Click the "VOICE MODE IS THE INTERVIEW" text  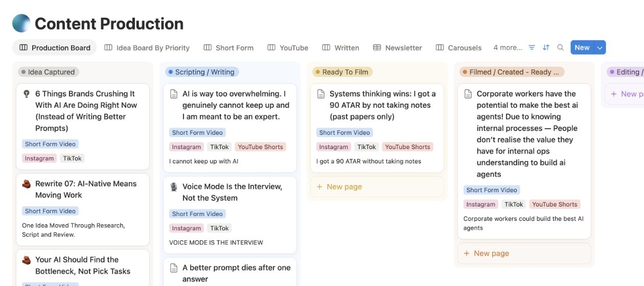[216, 243]
